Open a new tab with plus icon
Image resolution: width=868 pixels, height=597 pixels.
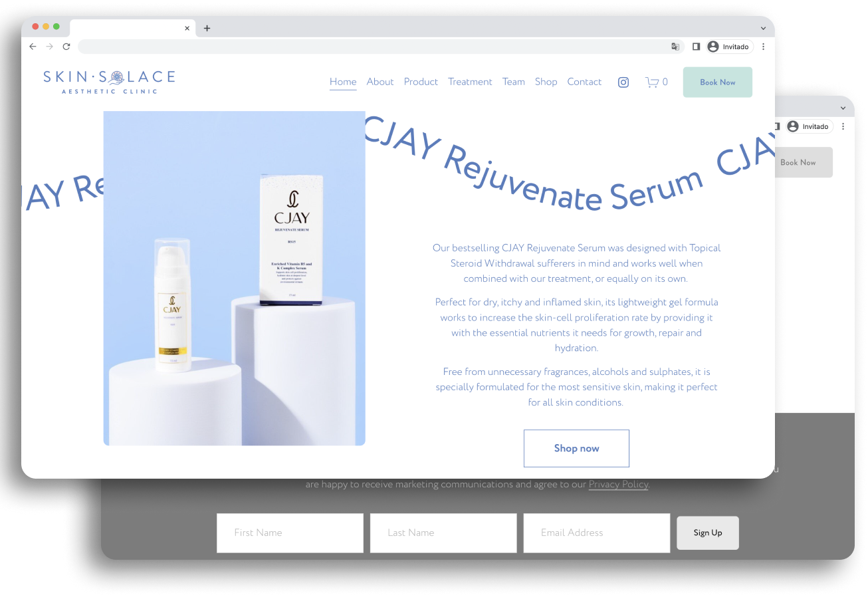pos(207,28)
